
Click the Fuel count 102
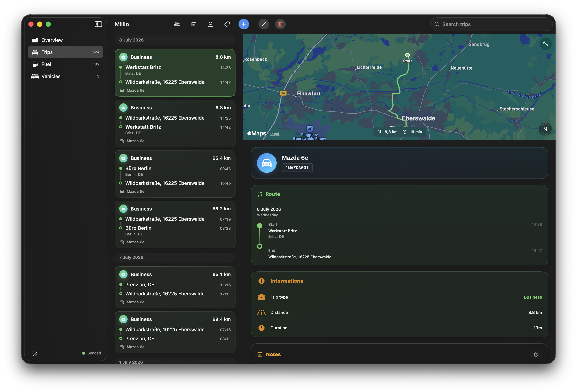(x=96, y=64)
